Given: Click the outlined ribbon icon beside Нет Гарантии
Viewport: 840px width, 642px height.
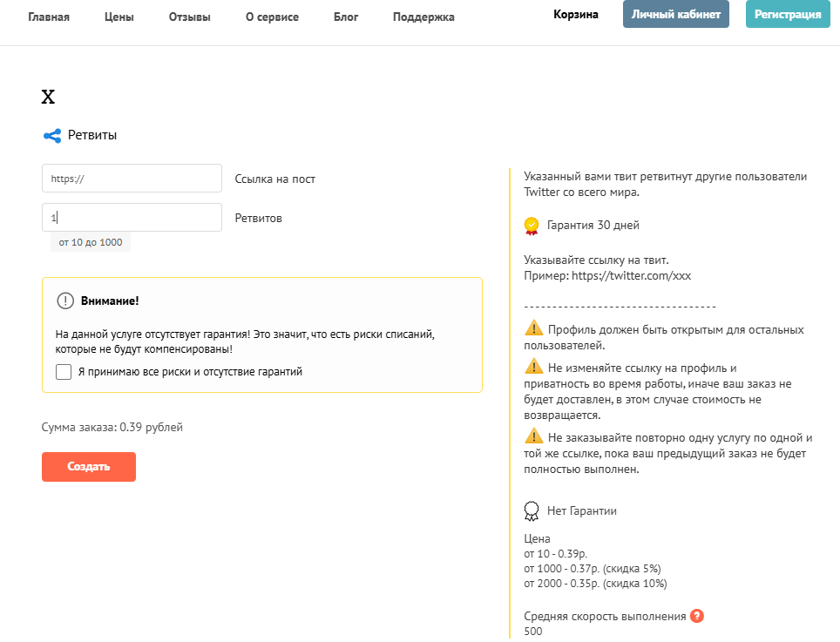Looking at the screenshot, I should tap(532, 511).
